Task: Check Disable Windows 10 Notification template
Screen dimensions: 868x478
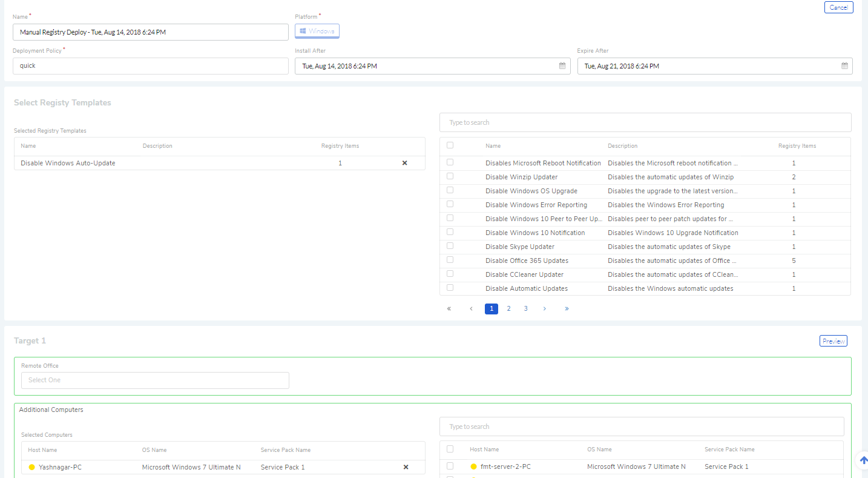Action: (x=450, y=232)
